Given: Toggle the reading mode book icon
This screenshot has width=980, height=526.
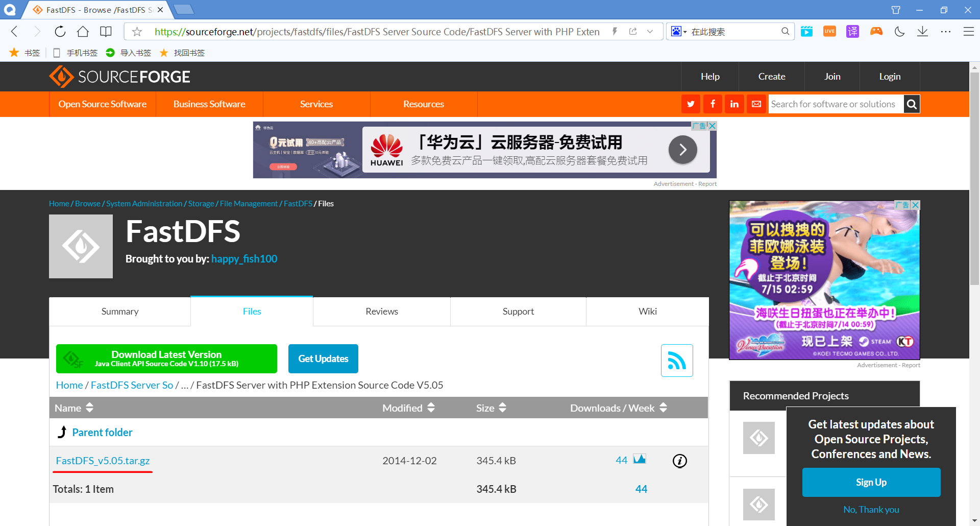Looking at the screenshot, I should pos(105,31).
